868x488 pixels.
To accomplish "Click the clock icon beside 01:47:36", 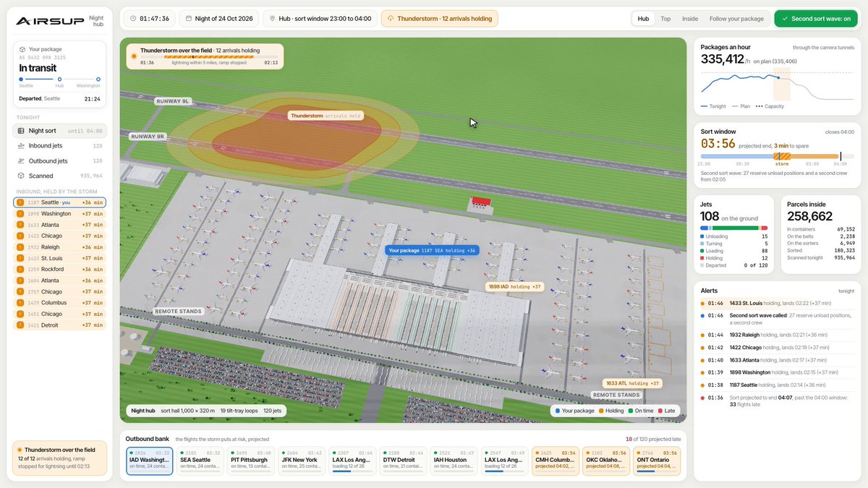I will [132, 18].
